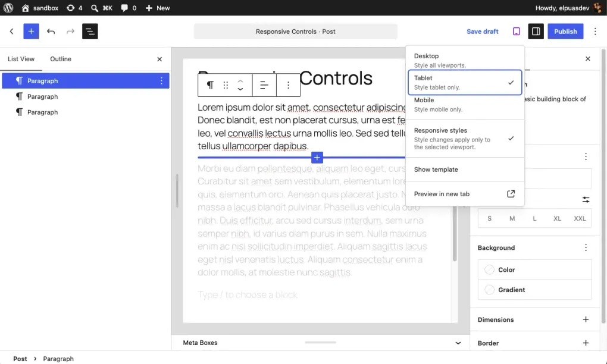
Task: Open block toolbar more options menu
Action: [288, 85]
